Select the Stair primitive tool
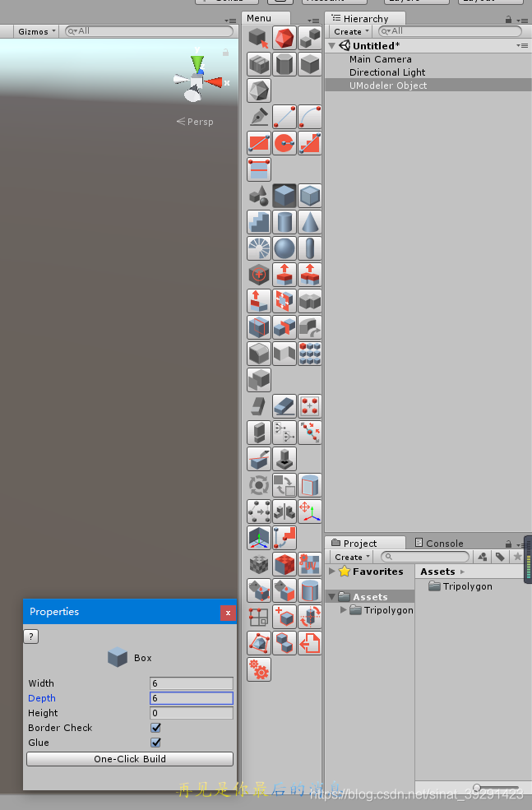 point(259,222)
